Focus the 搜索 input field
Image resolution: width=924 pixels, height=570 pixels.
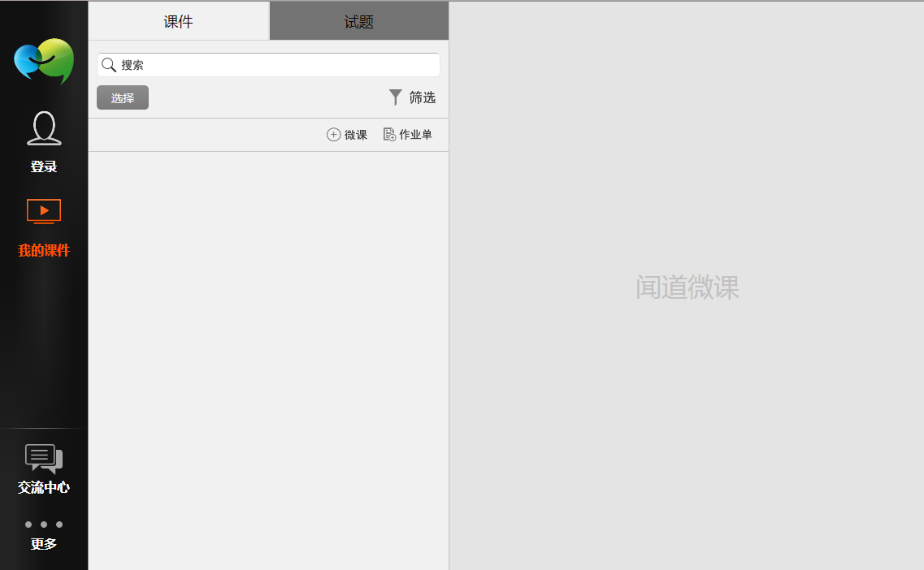[x=269, y=65]
